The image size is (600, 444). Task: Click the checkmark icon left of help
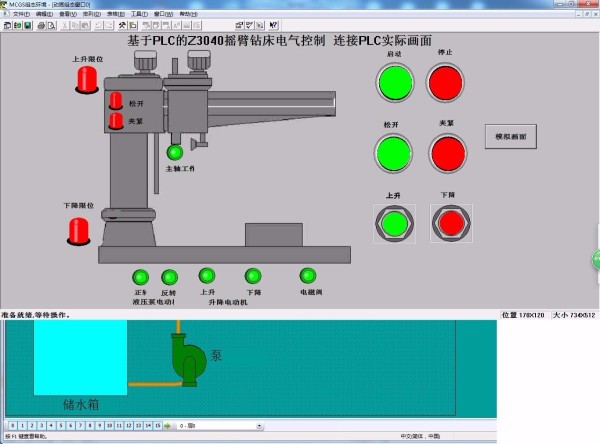click(249, 25)
